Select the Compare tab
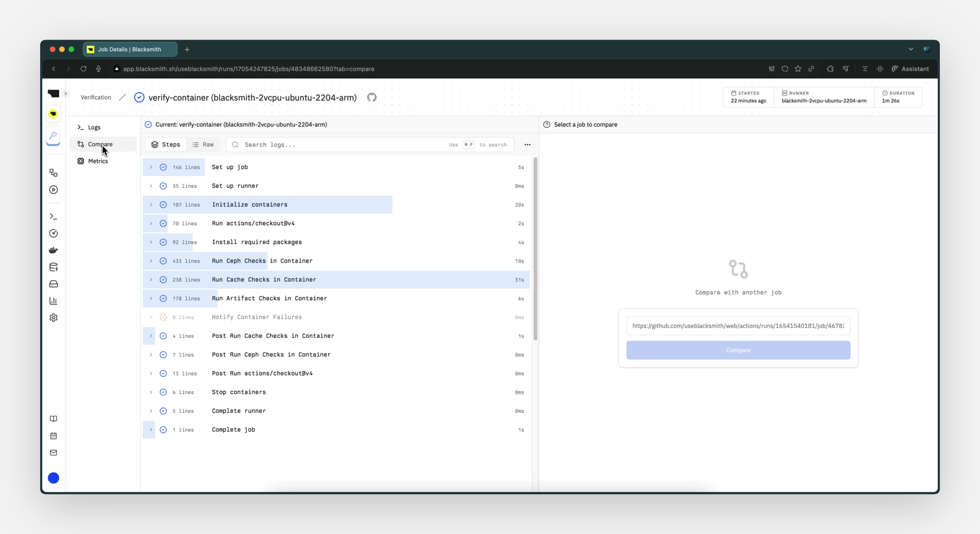Viewport: 980px width, 534px height. (103, 144)
